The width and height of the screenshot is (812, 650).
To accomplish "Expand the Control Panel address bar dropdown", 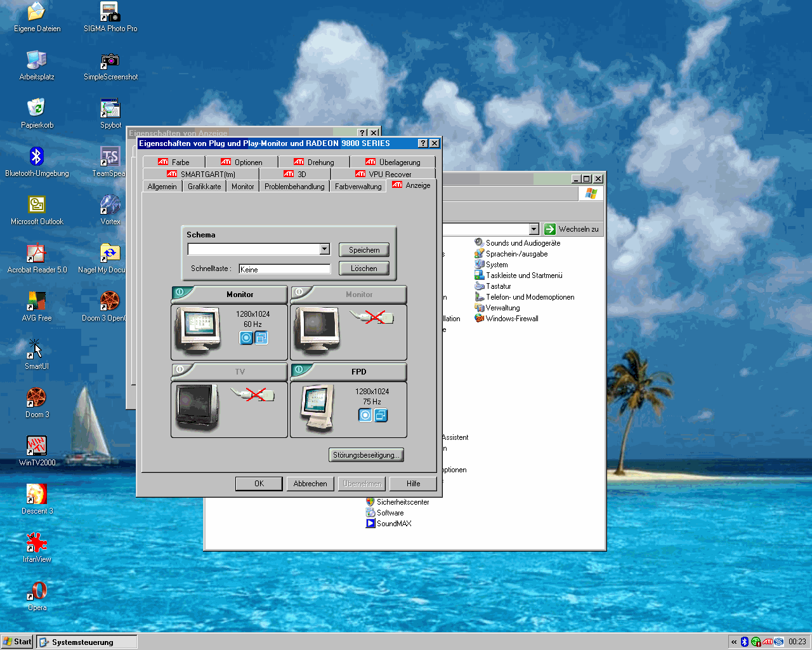I will pos(534,229).
